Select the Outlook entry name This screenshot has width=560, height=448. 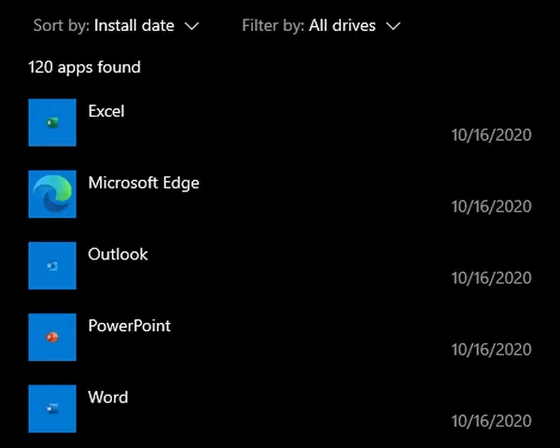click(x=118, y=254)
